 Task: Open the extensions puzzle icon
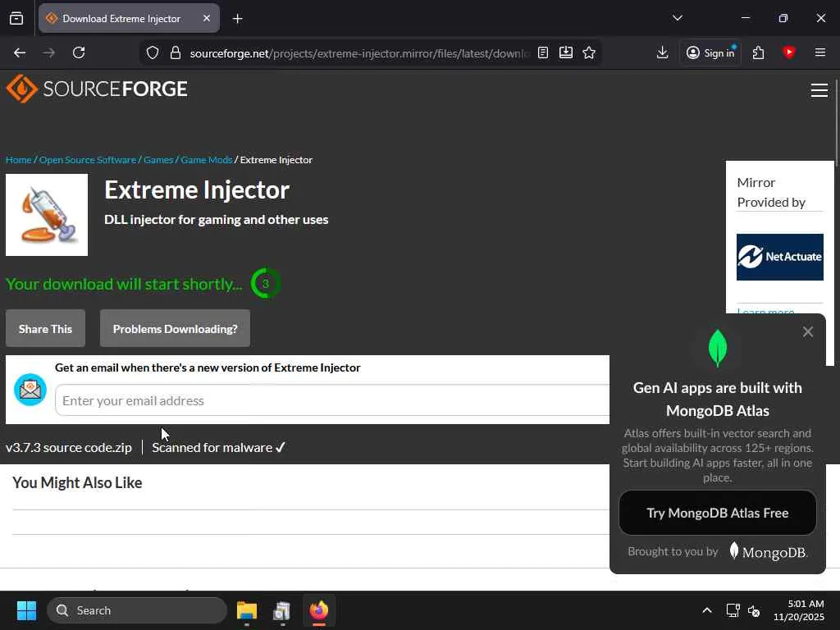click(758, 52)
